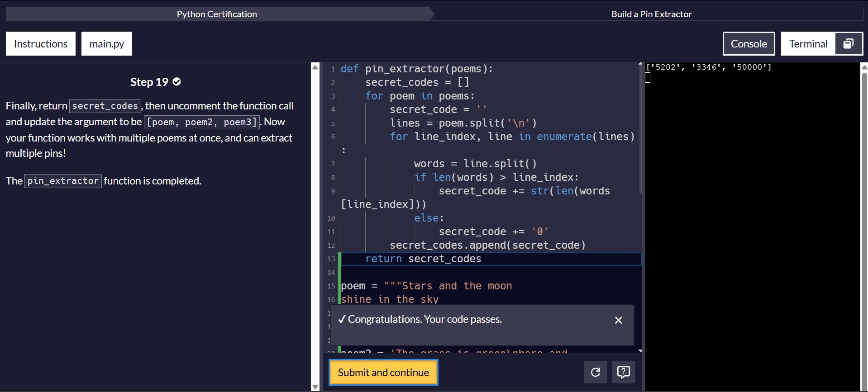Toggle the Console panel

(749, 44)
